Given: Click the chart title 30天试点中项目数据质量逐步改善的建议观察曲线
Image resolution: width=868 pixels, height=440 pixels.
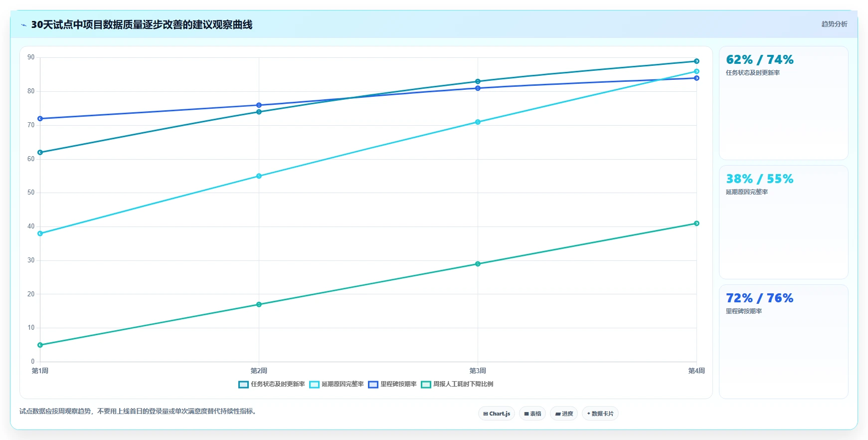Looking at the screenshot, I should 142,24.
